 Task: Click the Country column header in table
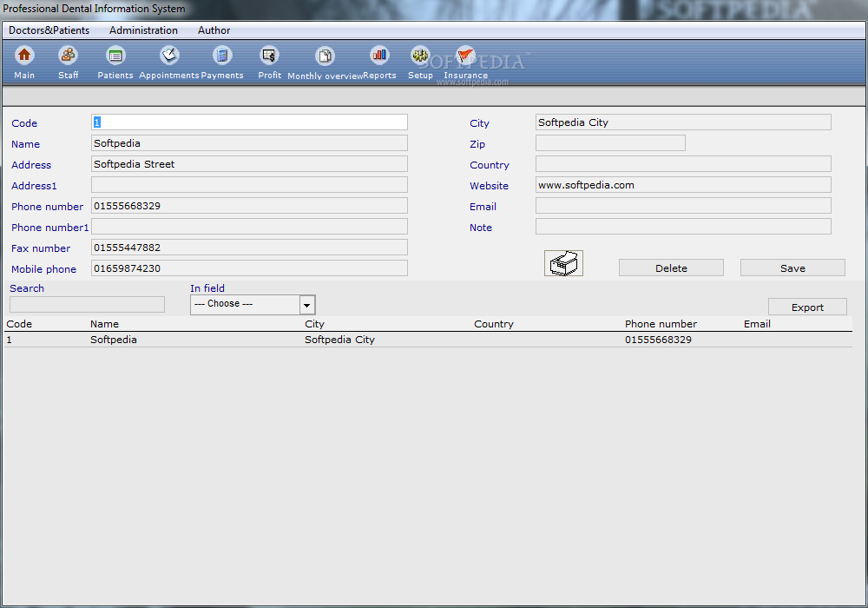pyautogui.click(x=494, y=324)
